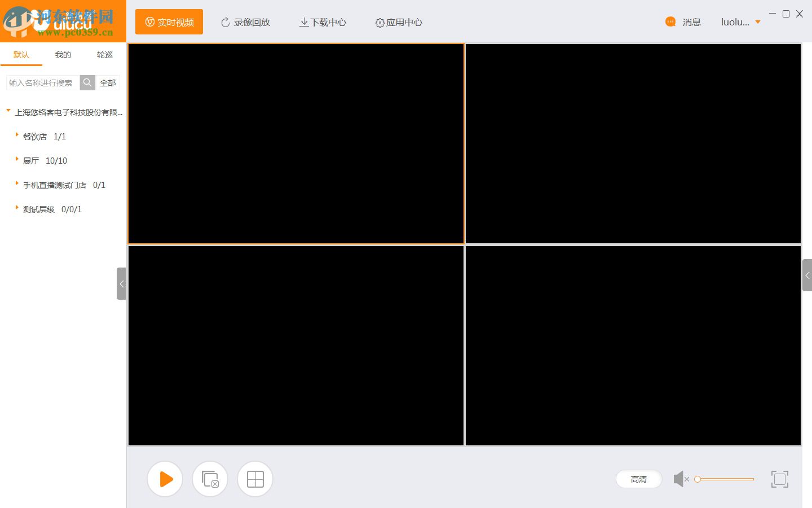Switch to the 轮巡 patrol tab
This screenshot has width=812, height=508.
[x=104, y=55]
